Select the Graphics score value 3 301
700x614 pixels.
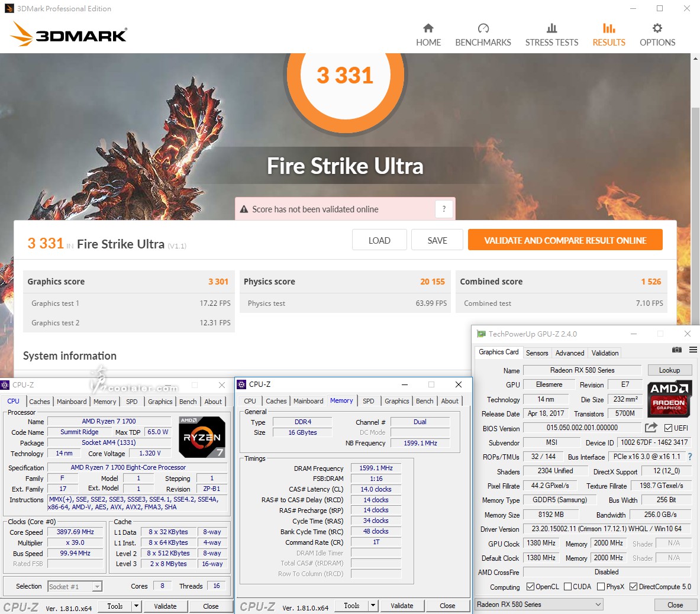[218, 282]
